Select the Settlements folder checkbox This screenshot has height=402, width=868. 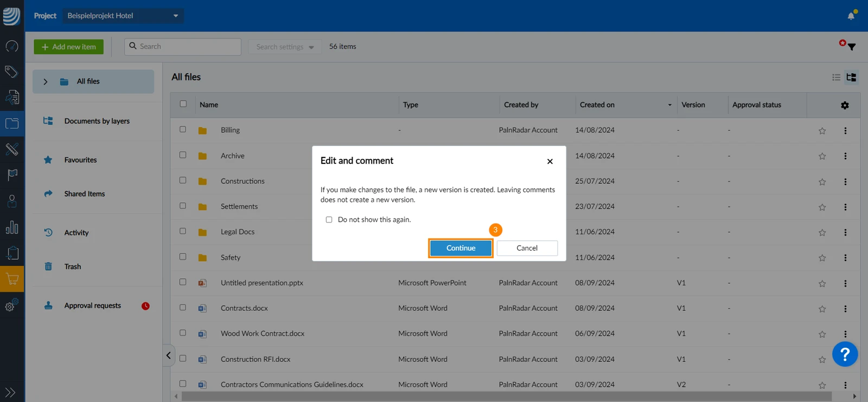tap(183, 206)
